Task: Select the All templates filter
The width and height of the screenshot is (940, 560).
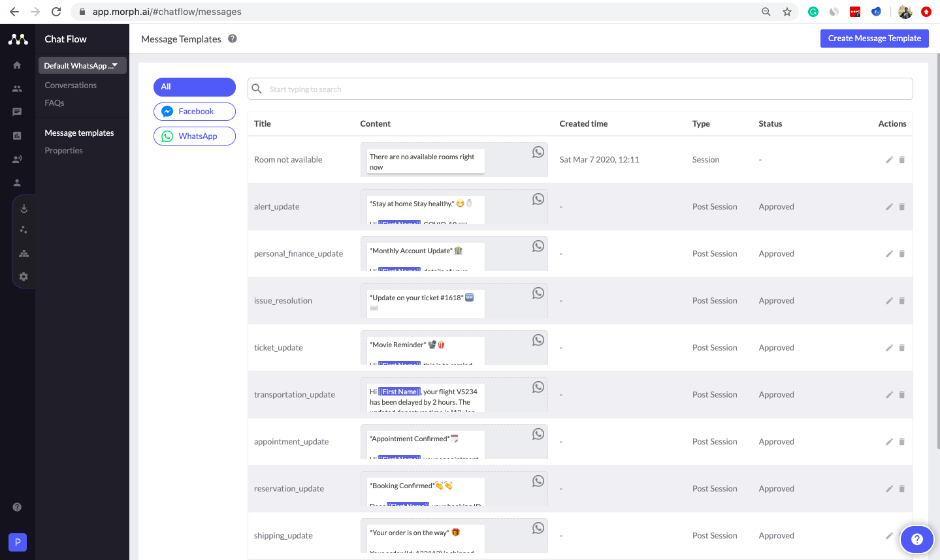Action: (194, 87)
